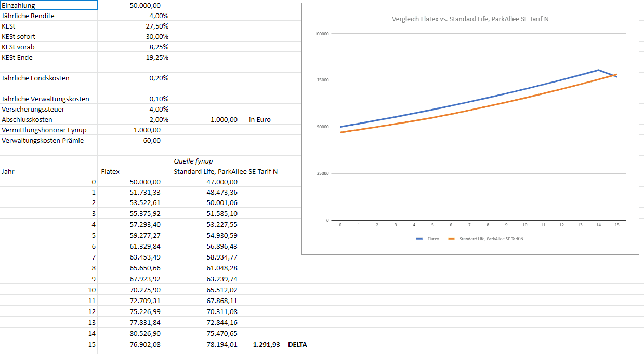This screenshot has height=354, width=644.
Task: Select the 4,00% value beside Versicherungssteuer
Action: pos(134,109)
